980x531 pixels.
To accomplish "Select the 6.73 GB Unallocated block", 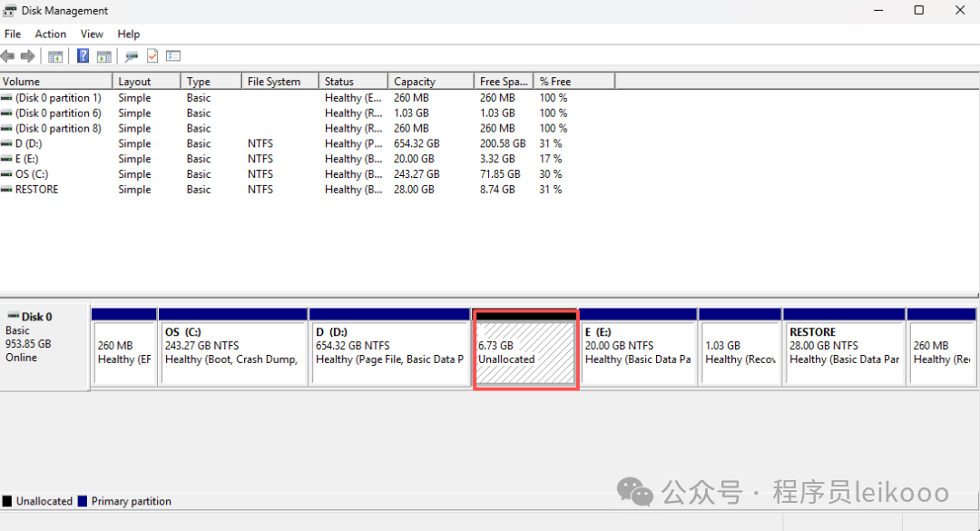I will pos(525,352).
